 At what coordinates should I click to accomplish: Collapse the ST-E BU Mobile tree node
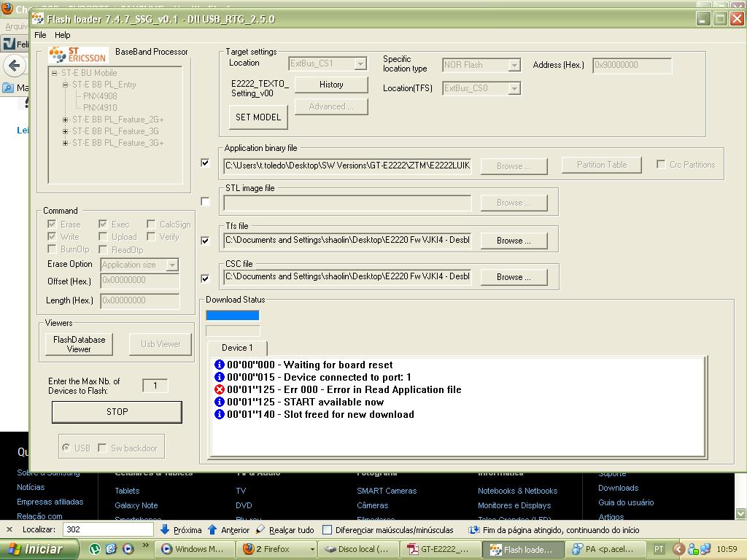click(54, 73)
